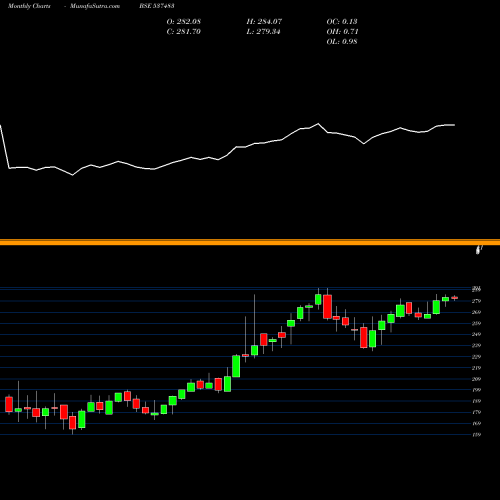
Task: Select the high value 'H: 284.07'
Action: [264, 21]
